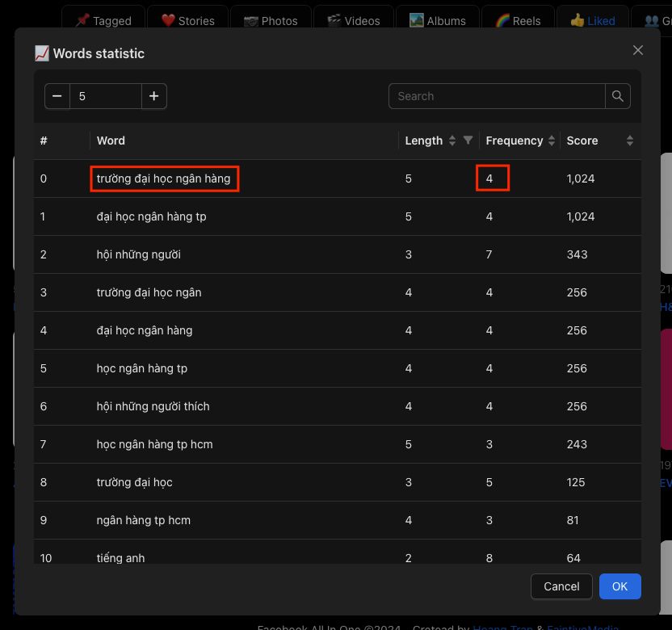This screenshot has height=630, width=672.
Task: Click the word 'trường đại học ngân'
Action: pos(149,292)
